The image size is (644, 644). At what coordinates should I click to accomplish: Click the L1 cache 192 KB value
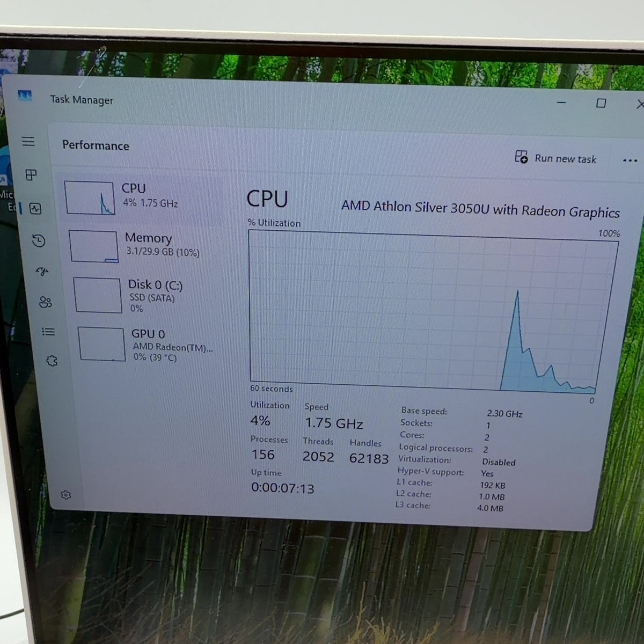pyautogui.click(x=493, y=485)
